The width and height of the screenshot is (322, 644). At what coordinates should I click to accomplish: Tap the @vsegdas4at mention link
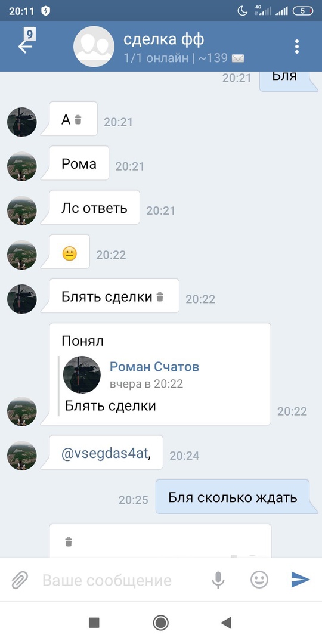(105, 454)
